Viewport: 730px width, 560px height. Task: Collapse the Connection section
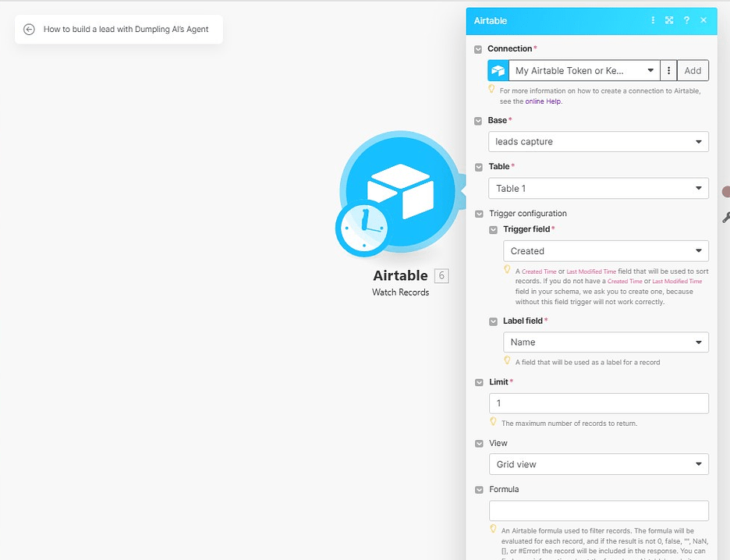(477, 48)
